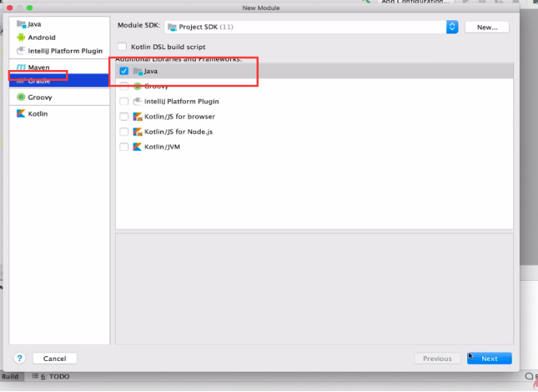Click the Kotlin/JVM icon in frameworks list
Screen dimensions: 538x392
tap(138, 146)
